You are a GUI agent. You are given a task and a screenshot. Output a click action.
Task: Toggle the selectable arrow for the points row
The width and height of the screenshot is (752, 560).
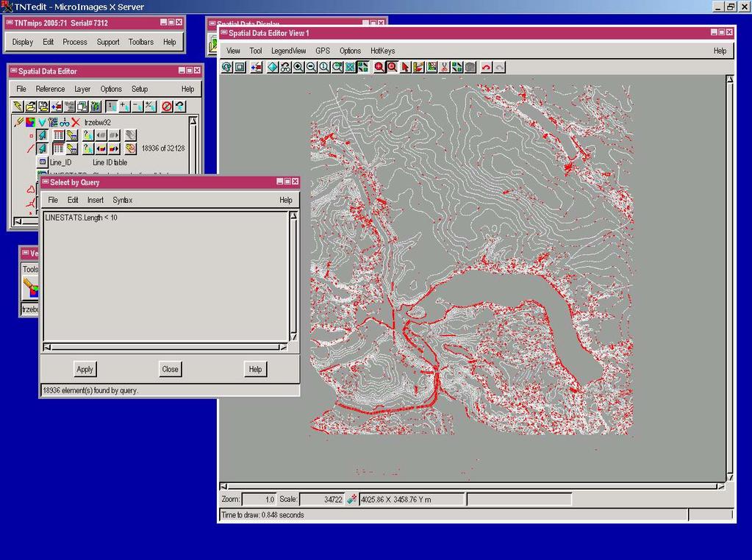pos(42,135)
